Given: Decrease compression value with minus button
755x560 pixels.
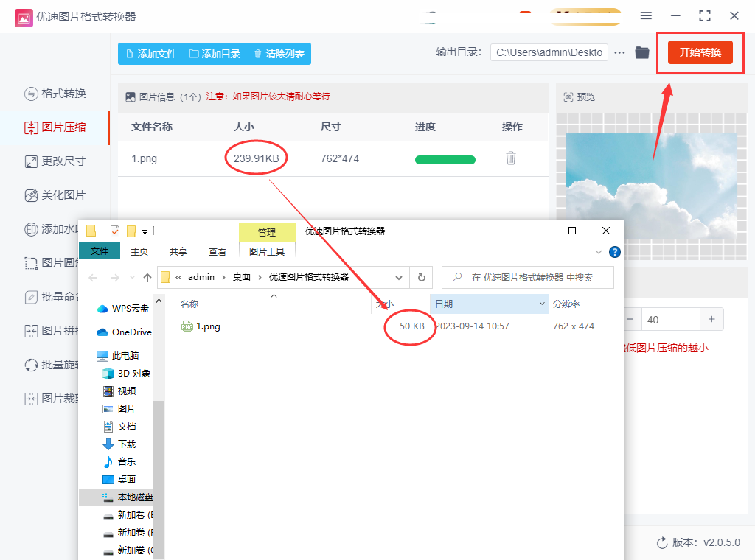Looking at the screenshot, I should point(630,320).
